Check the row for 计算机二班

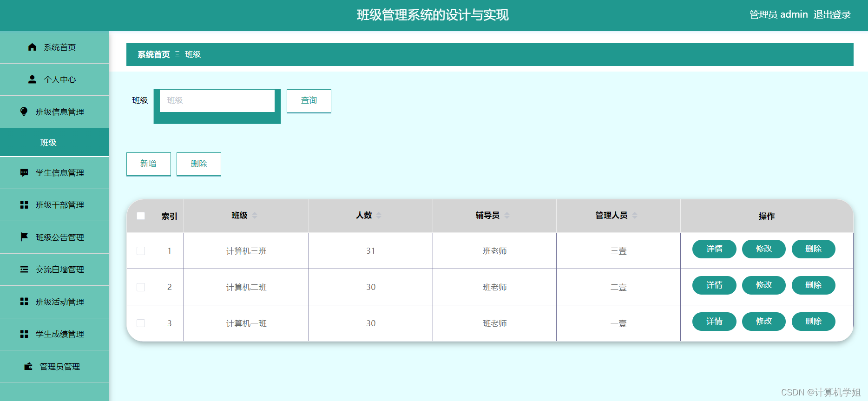141,287
